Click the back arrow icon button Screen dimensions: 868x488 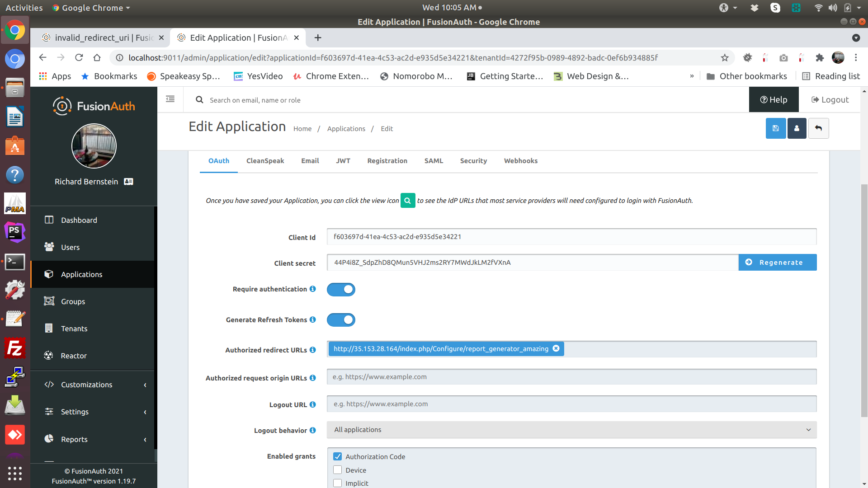click(818, 128)
